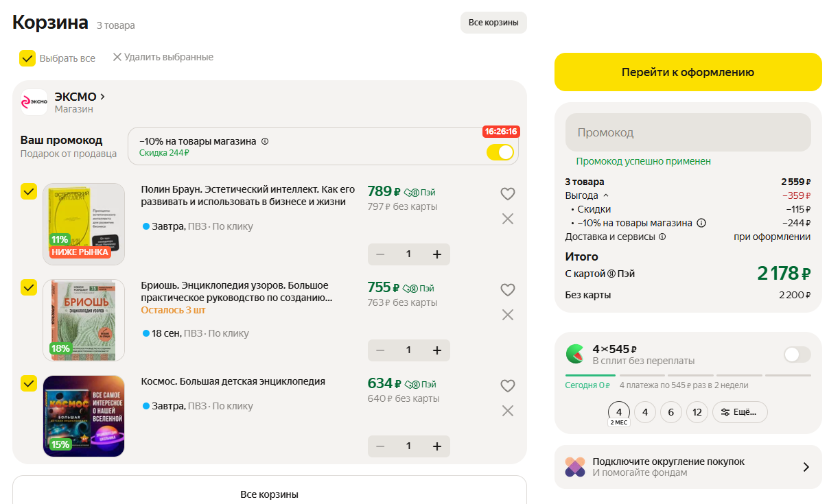This screenshot has width=829, height=504.
Task: Deselect the Бриошь book checkbox
Action: tap(29, 288)
